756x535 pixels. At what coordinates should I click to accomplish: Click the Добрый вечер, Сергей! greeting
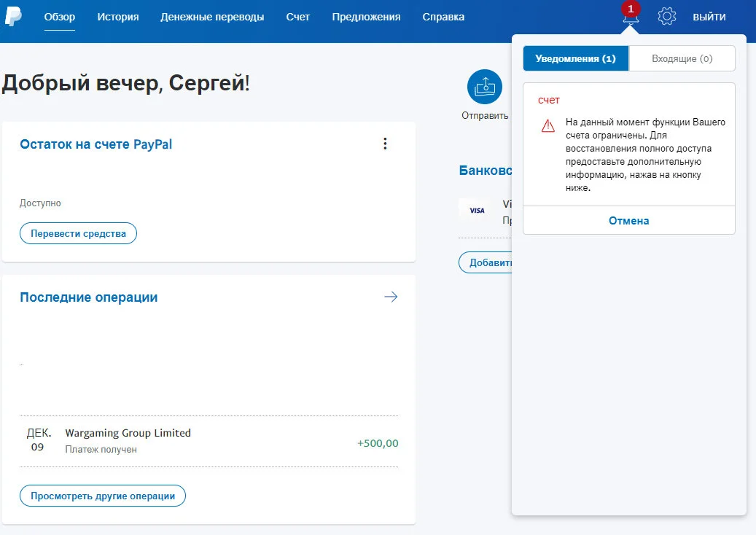pos(126,83)
